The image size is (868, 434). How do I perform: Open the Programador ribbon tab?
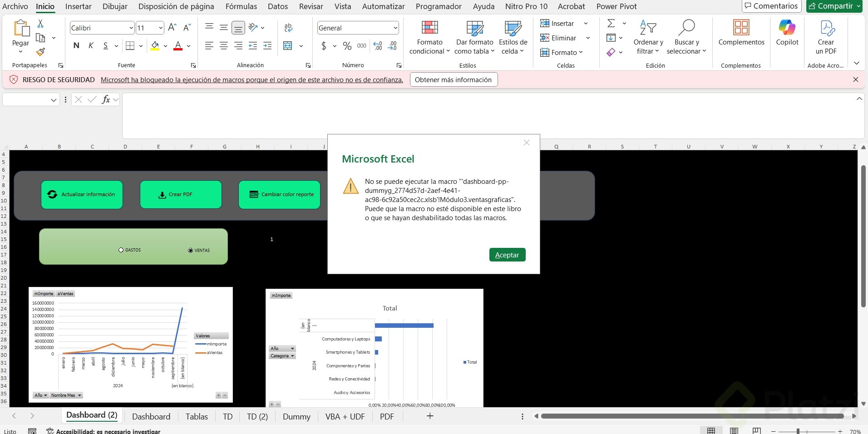click(439, 6)
